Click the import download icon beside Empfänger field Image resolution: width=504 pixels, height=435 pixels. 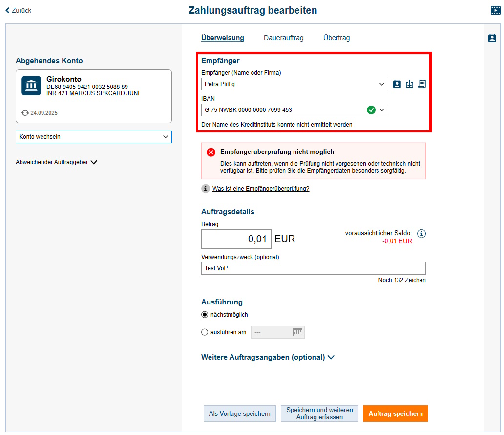click(409, 84)
